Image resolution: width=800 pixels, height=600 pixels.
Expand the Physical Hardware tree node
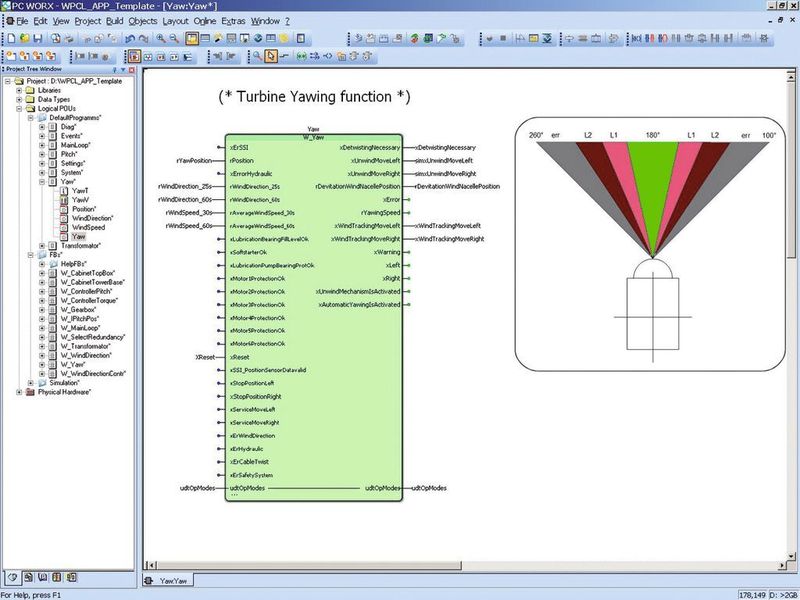coord(19,392)
